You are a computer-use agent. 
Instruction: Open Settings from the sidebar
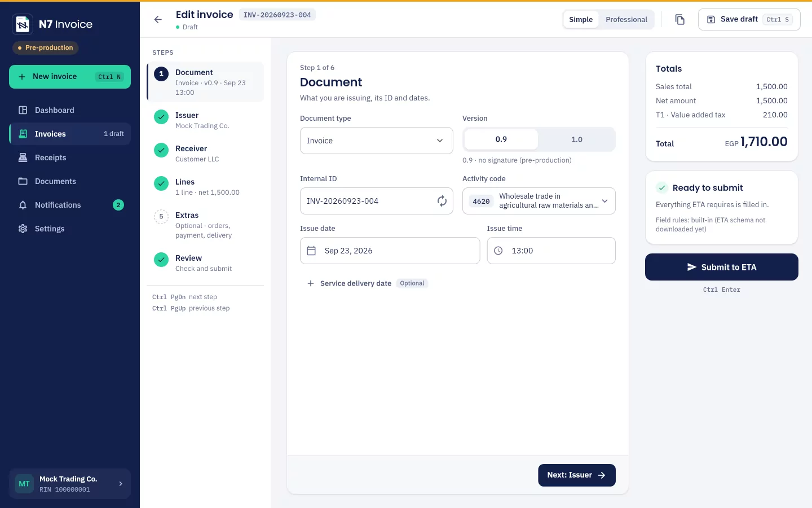tap(70, 229)
